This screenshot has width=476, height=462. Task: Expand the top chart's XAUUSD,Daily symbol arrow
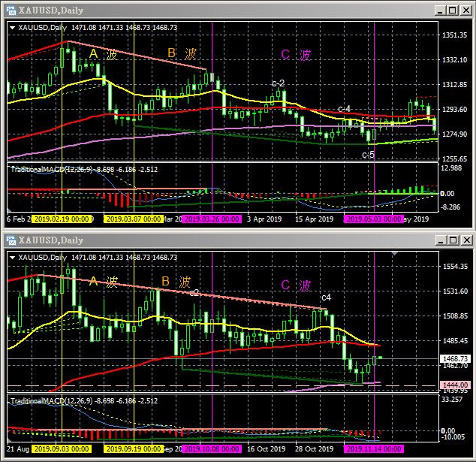pyautogui.click(x=13, y=27)
